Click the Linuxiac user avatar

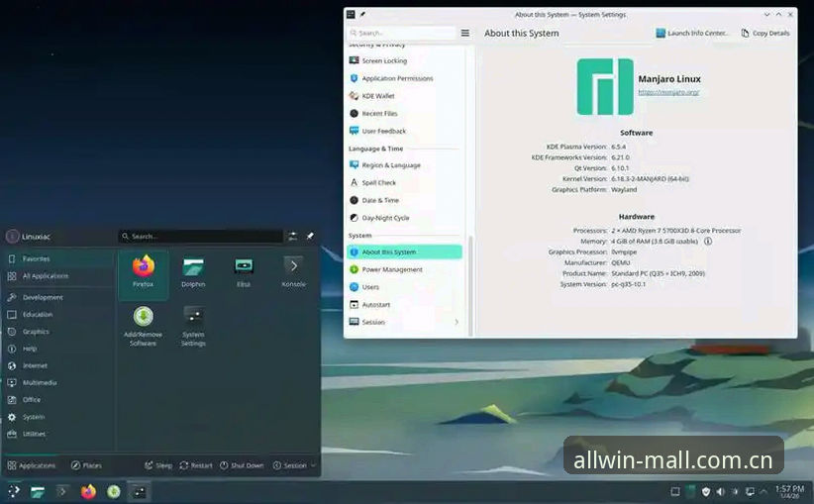[x=13, y=237]
